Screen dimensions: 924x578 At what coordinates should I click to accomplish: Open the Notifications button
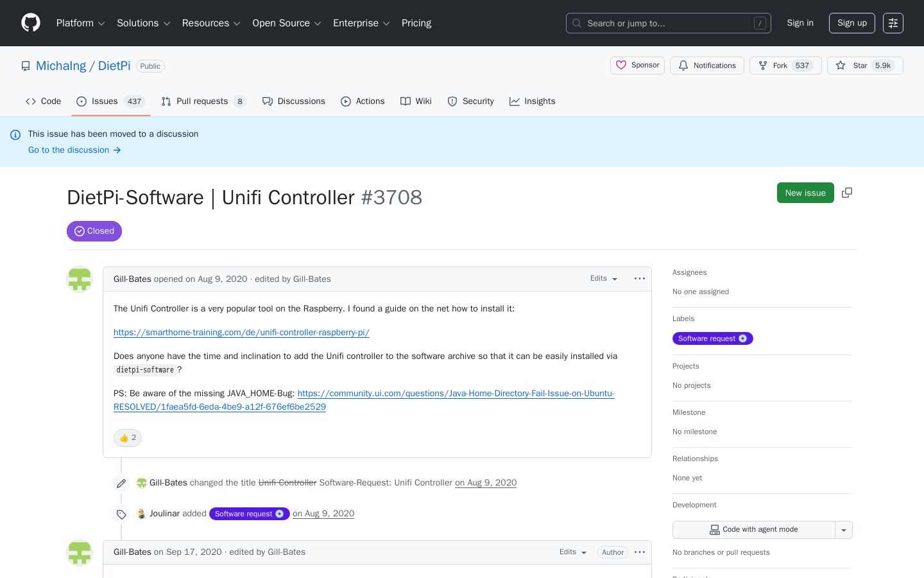coord(707,66)
